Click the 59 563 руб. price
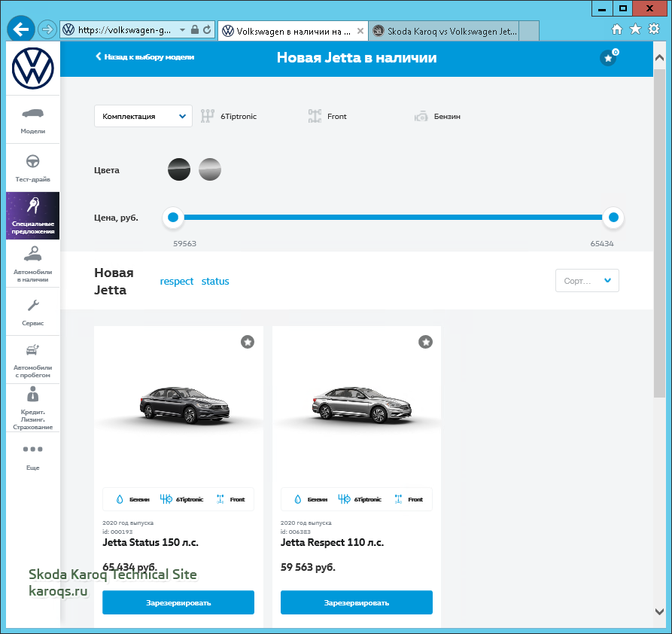Image resolution: width=672 pixels, height=634 pixels. (308, 567)
